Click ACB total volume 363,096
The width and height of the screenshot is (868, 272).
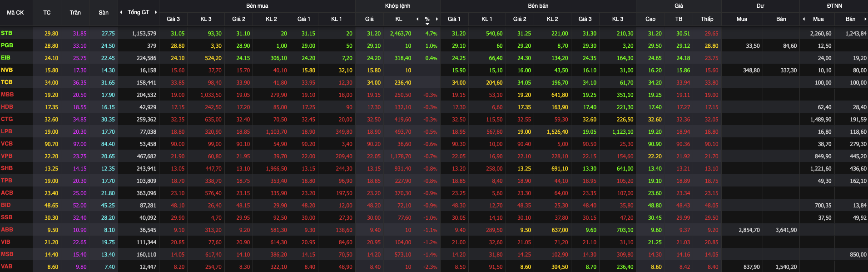tap(147, 193)
